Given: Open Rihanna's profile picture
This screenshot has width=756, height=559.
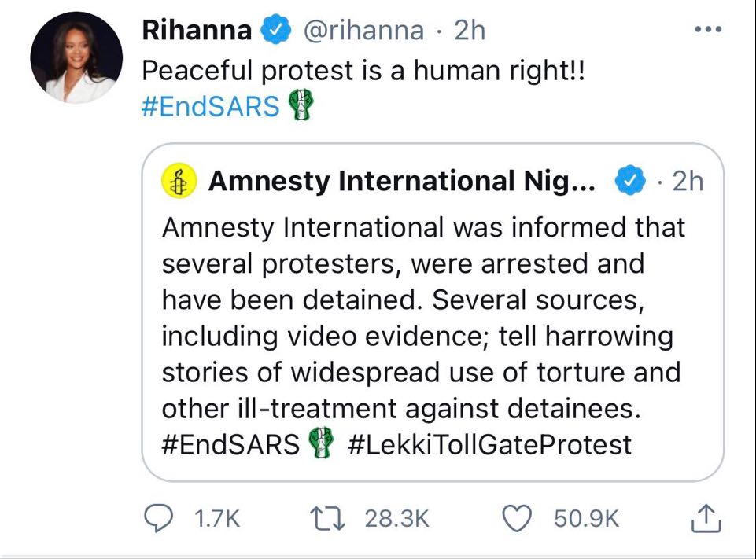Looking at the screenshot, I should 77,57.
